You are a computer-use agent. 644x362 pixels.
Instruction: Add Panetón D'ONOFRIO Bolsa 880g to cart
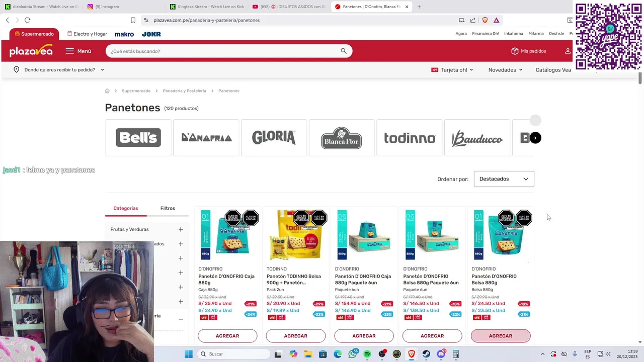[501, 336]
